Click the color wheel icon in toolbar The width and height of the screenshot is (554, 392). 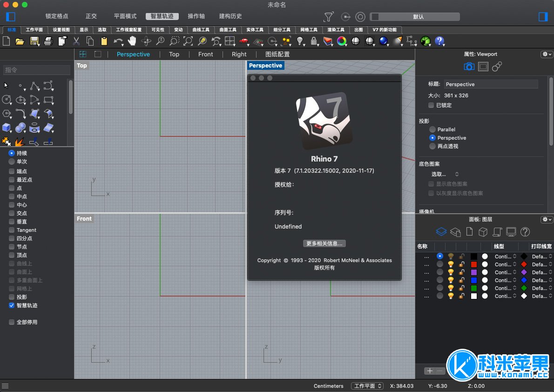(x=342, y=41)
